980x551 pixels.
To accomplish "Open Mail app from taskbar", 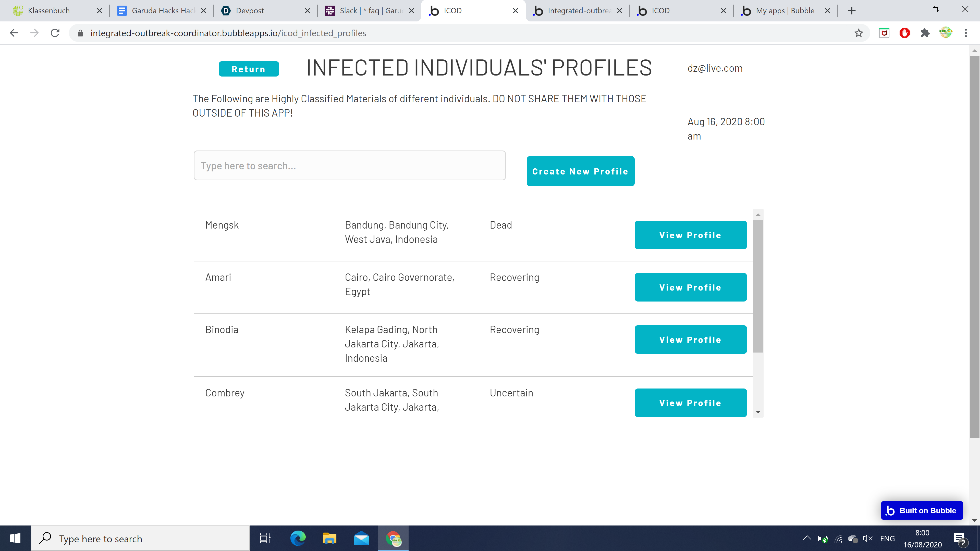I will pyautogui.click(x=361, y=539).
